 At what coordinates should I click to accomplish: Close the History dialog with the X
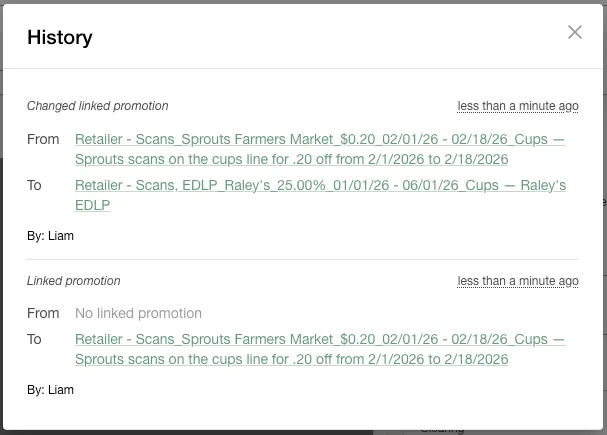575,32
